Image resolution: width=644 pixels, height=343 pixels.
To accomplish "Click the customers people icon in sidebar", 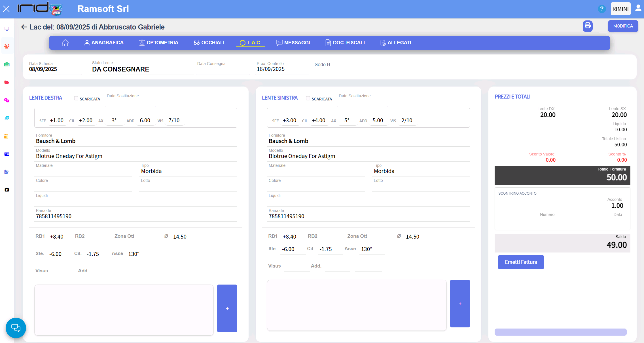I will tap(7, 46).
